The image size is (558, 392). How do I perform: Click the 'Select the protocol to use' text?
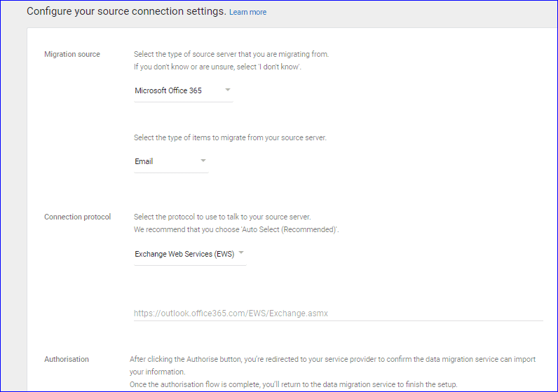click(x=222, y=217)
